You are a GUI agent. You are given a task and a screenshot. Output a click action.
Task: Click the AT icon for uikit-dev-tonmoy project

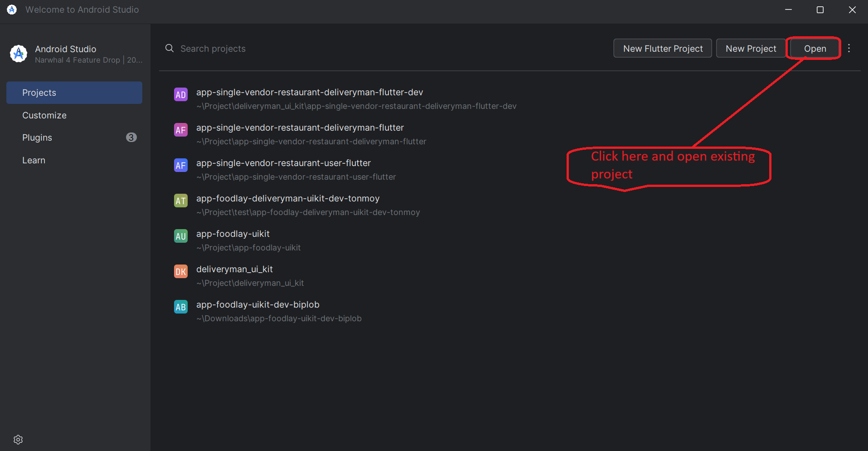point(180,200)
